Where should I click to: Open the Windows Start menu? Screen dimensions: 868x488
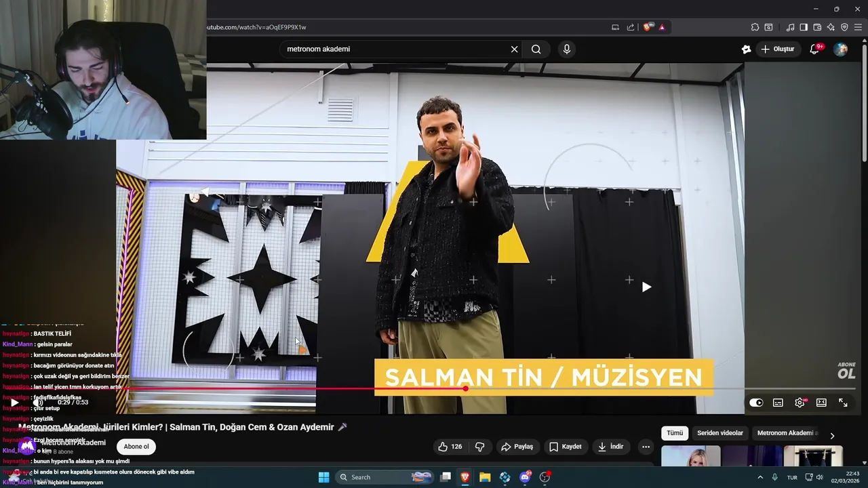[323, 477]
